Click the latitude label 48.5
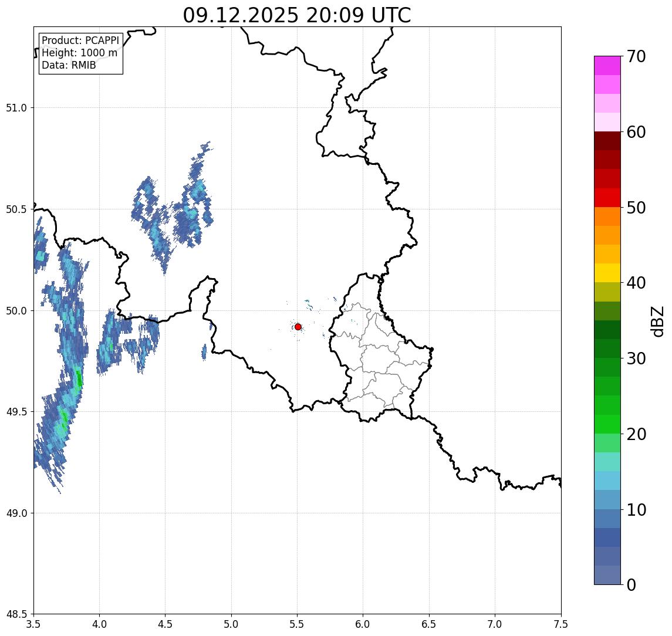 [x=16, y=614]
